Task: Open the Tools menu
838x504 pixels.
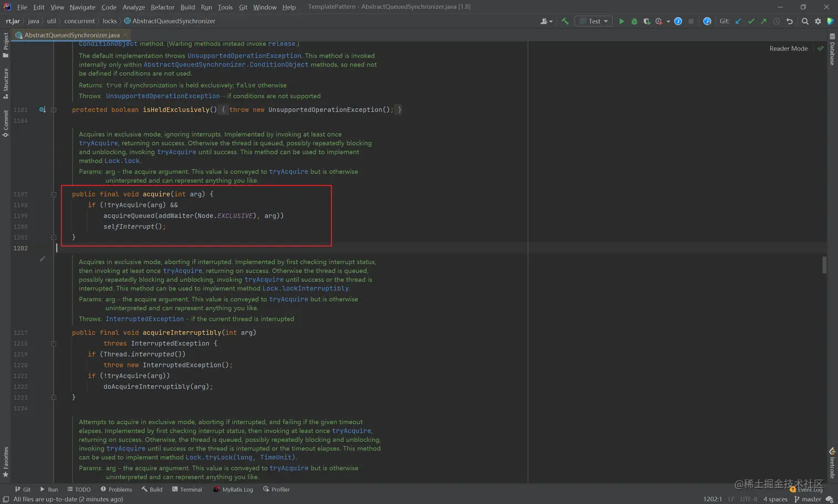Action: coord(225,7)
